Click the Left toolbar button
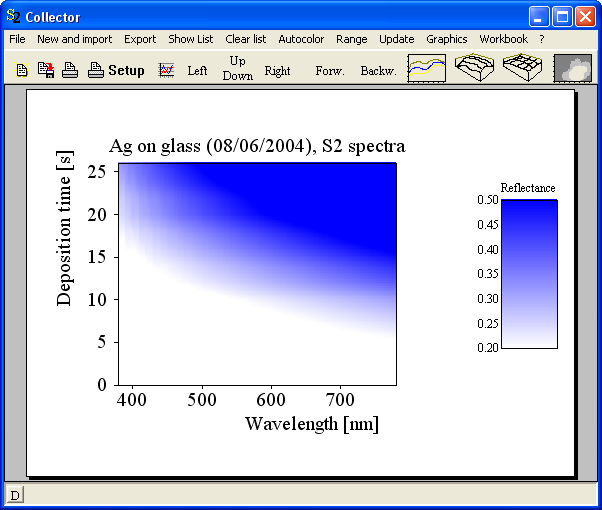The image size is (602, 510). pyautogui.click(x=197, y=71)
